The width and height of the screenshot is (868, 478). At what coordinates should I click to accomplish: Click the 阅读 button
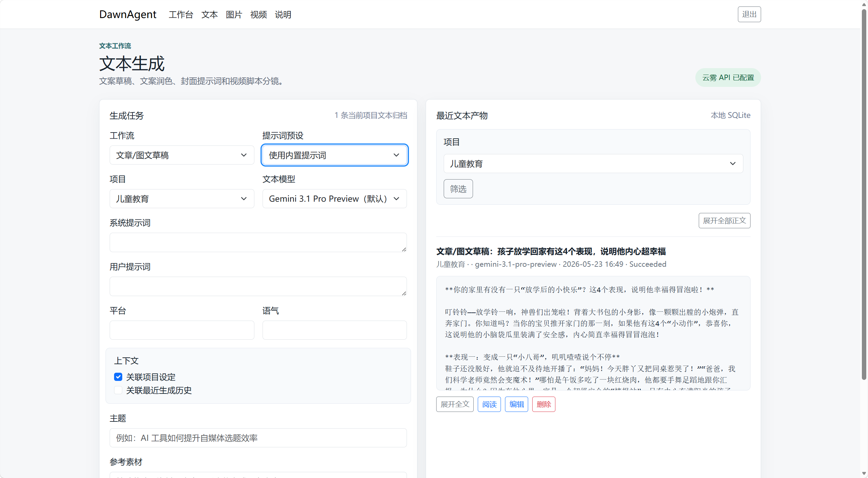(489, 404)
